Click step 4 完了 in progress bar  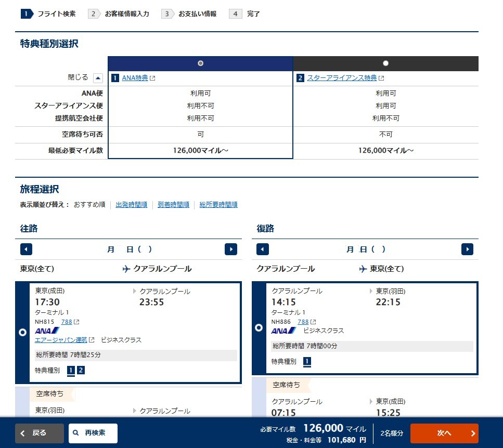click(x=244, y=14)
